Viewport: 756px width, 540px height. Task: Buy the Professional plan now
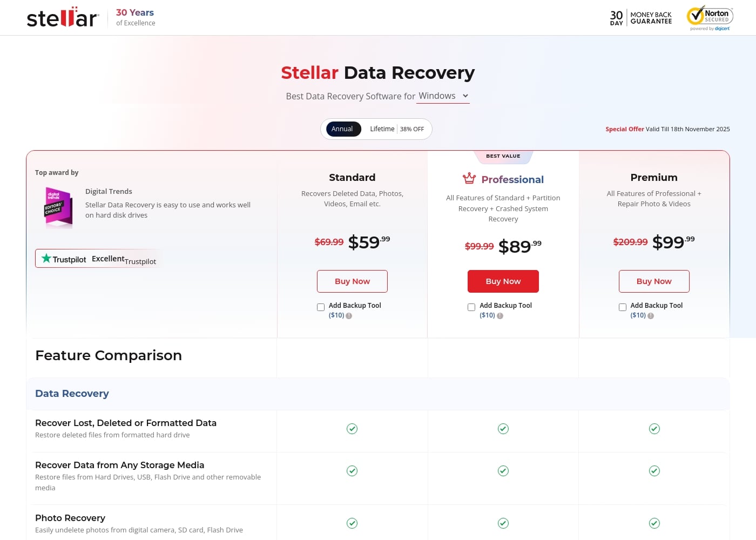click(503, 281)
